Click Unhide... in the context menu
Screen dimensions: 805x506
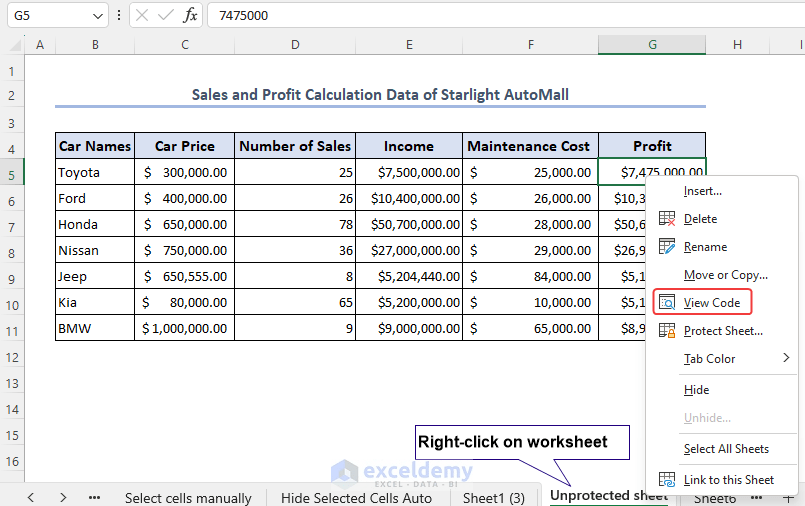(707, 418)
